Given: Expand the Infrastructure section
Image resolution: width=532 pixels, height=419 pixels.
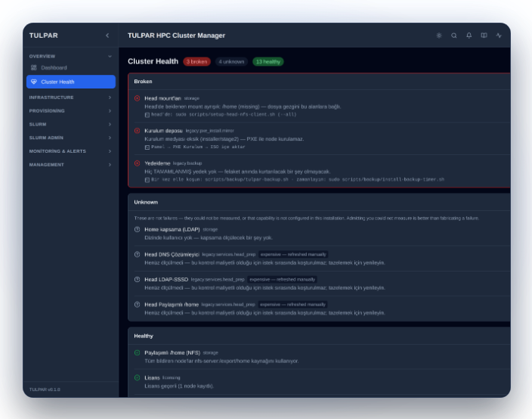Looking at the screenshot, I should coord(70,98).
